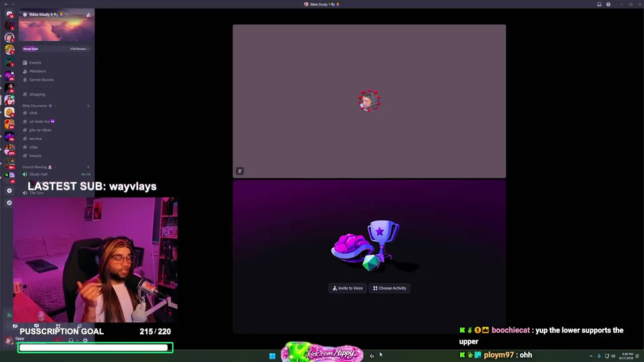Open Server Boosts item
This screenshot has width=644, height=362.
tap(55, 79)
